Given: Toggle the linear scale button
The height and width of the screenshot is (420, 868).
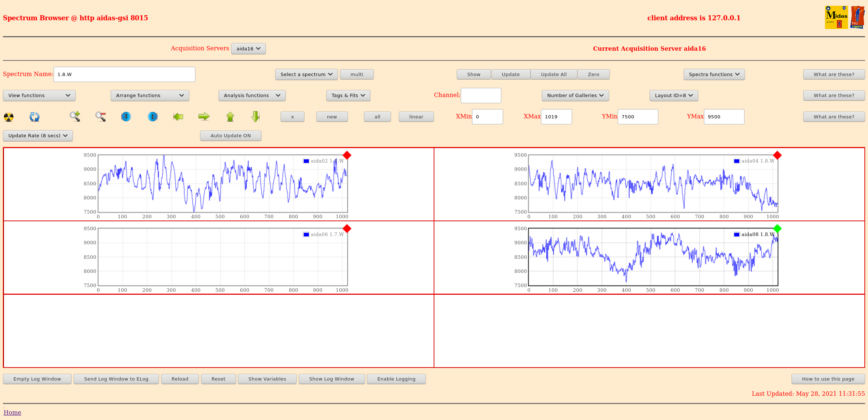Looking at the screenshot, I should coord(416,117).
